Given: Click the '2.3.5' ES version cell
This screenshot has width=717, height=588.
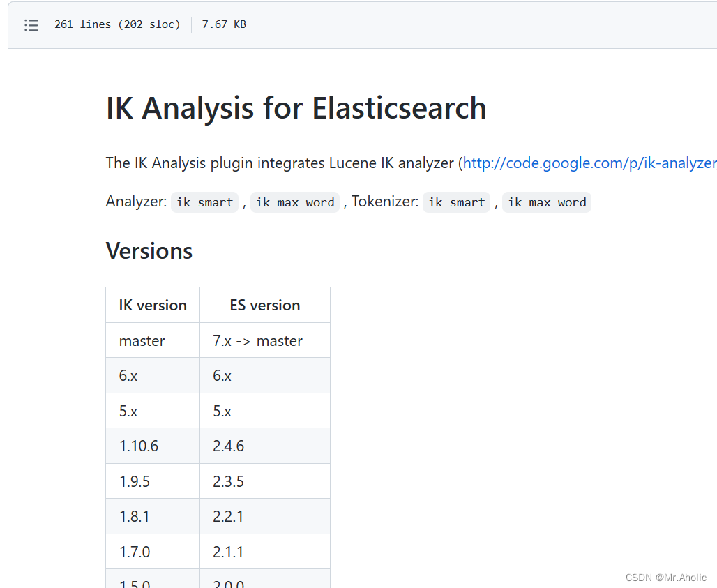Looking at the screenshot, I should 265,481.
